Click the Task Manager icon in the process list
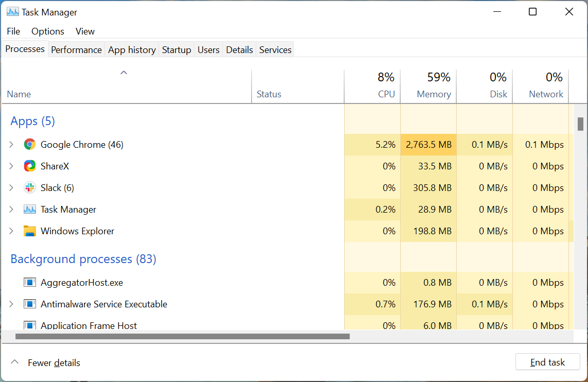 [29, 209]
